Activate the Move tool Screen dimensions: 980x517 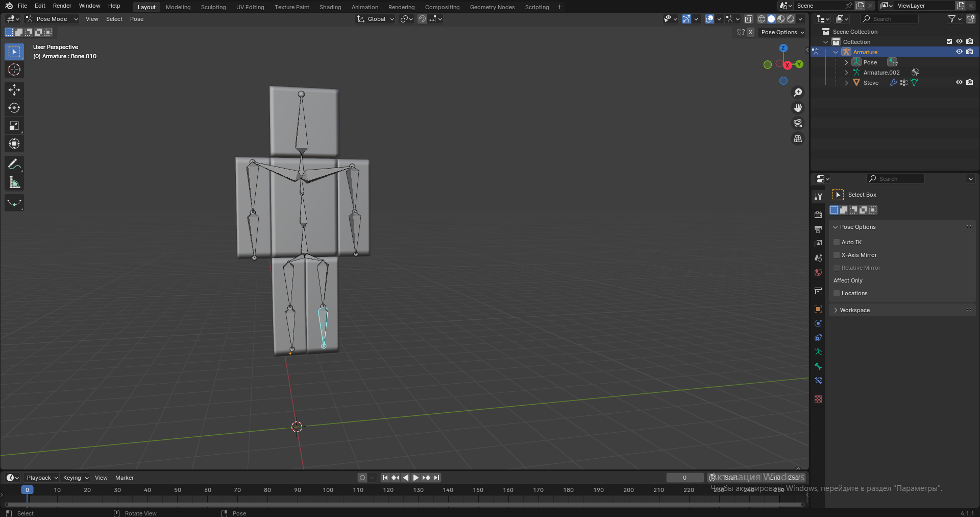14,90
